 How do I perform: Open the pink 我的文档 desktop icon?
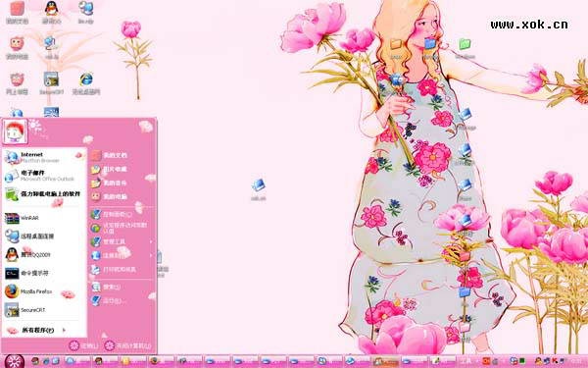[17, 12]
